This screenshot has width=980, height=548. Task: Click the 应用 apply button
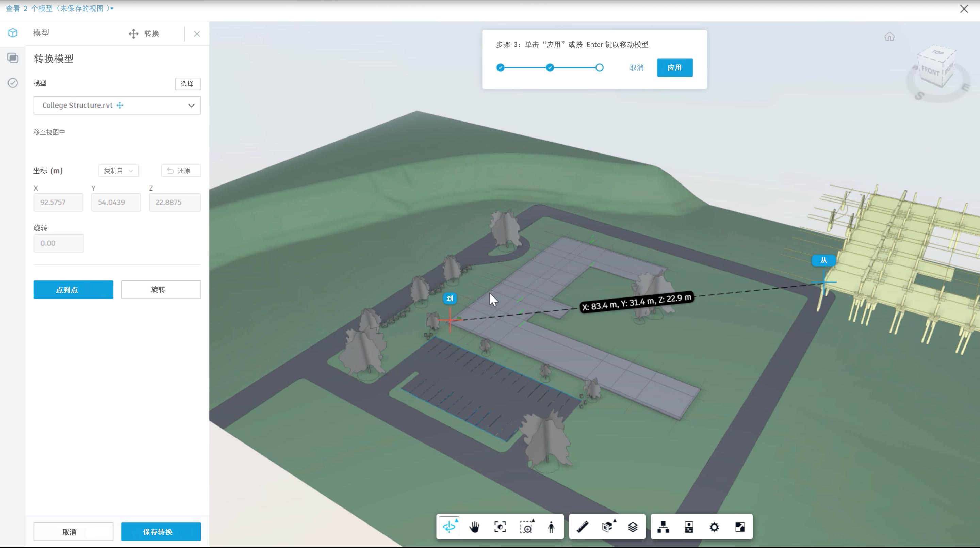[674, 68]
